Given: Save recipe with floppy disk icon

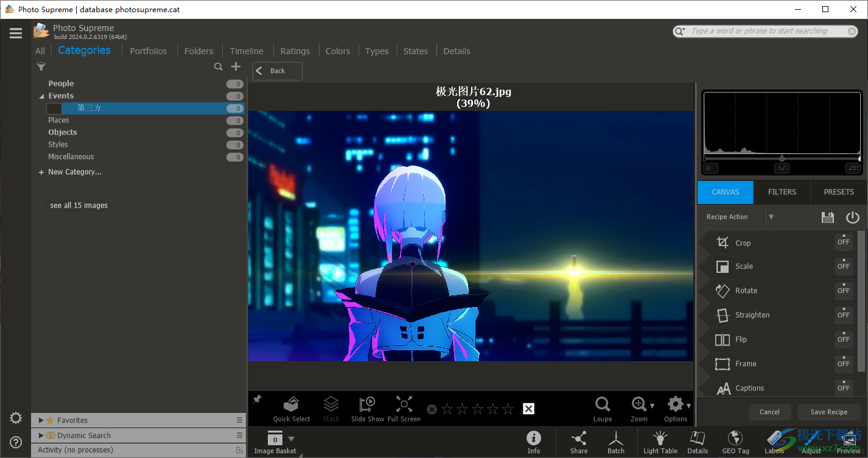Looking at the screenshot, I should (x=827, y=217).
